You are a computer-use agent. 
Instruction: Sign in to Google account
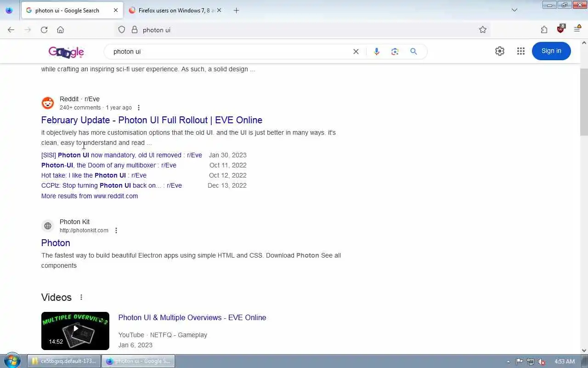[551, 51]
